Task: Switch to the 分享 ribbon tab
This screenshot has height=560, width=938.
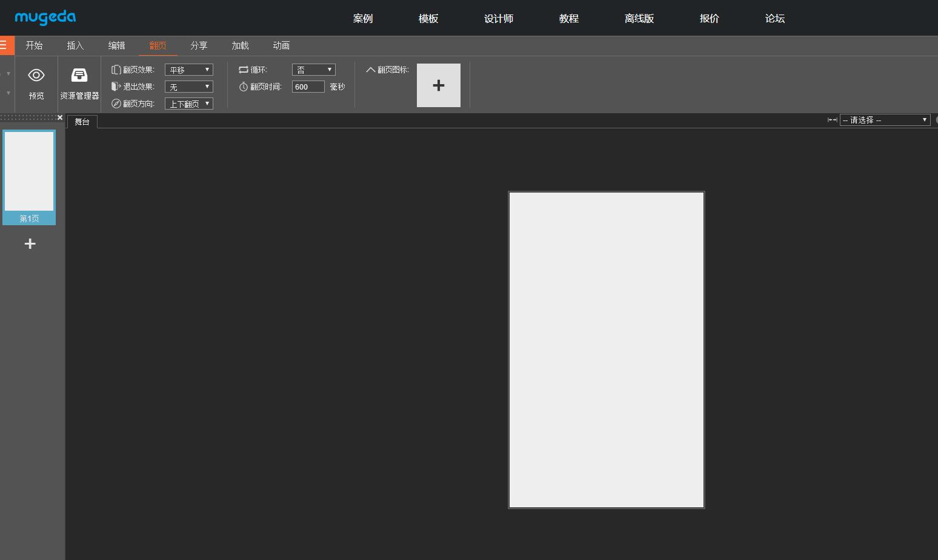Action: pos(199,45)
